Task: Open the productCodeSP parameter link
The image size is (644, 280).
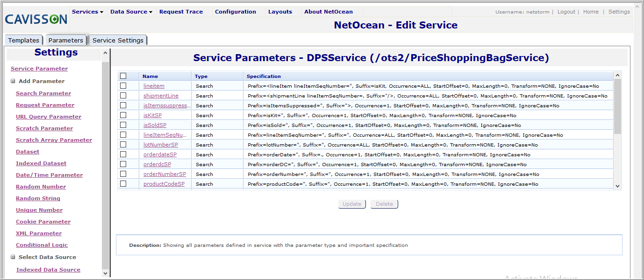Action: coord(164,184)
